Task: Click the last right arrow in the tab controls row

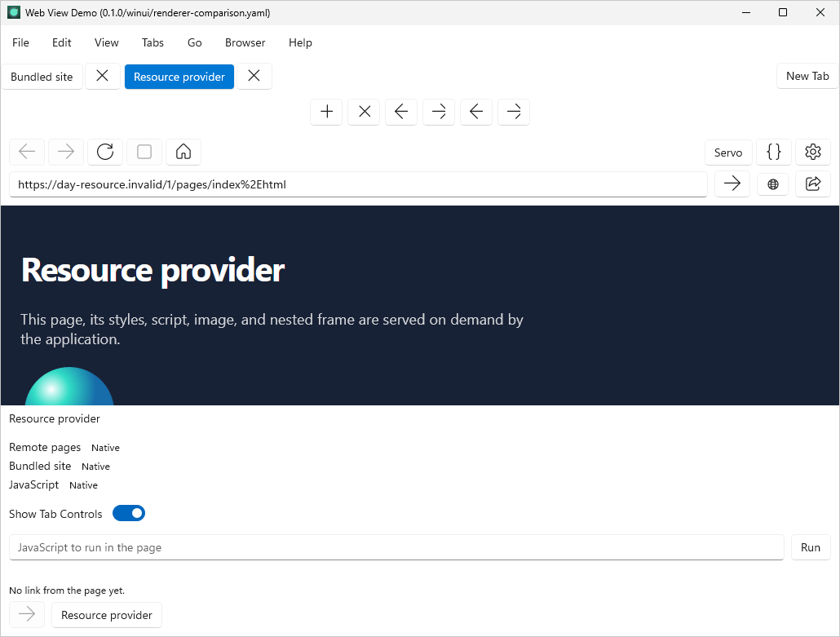Action: click(x=514, y=112)
